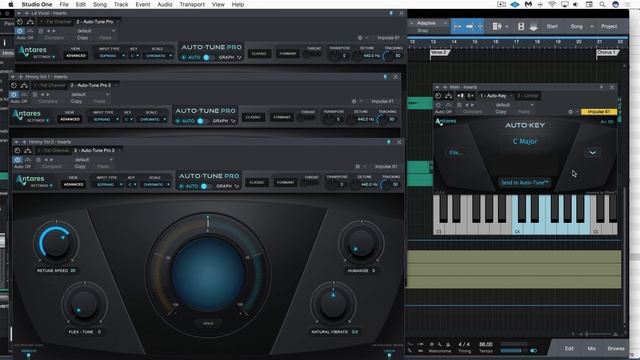640x360 pixels.
Task: Click the routing icon in the Hmny Vcl 1 Inserts window
Action: pyautogui.click(x=24, y=85)
